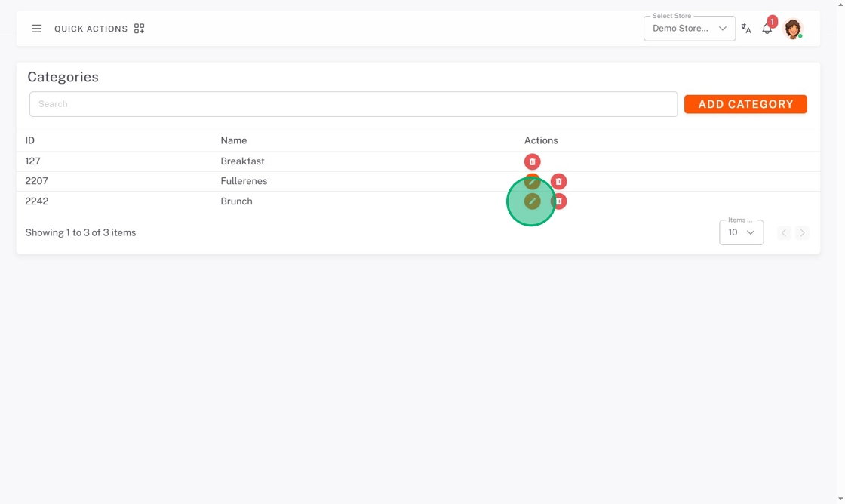
Task: Delete the Fullerenes category
Action: point(558,182)
